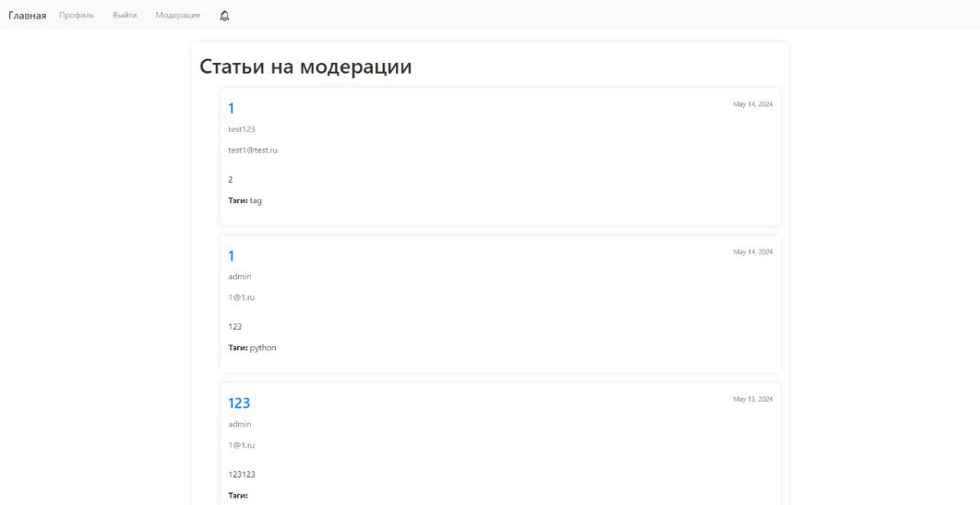This screenshot has width=980, height=505.
Task: Open article titled 1 with python tag
Action: click(x=232, y=255)
